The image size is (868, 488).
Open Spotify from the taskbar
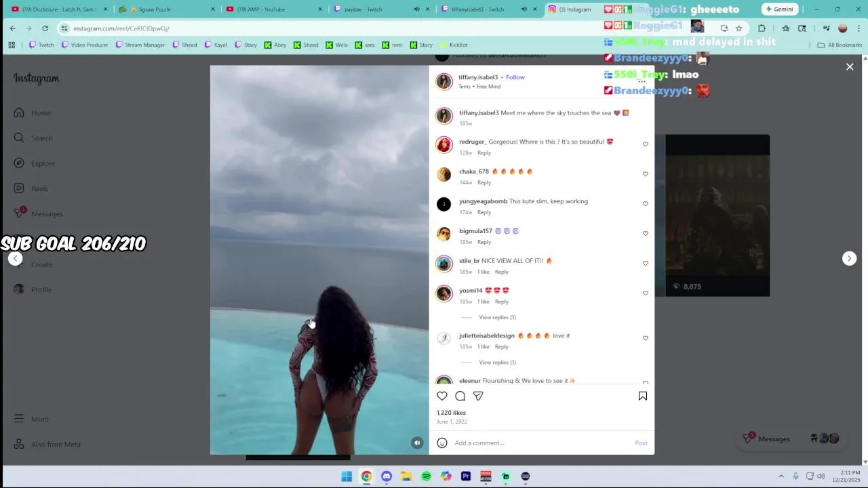coord(426,476)
